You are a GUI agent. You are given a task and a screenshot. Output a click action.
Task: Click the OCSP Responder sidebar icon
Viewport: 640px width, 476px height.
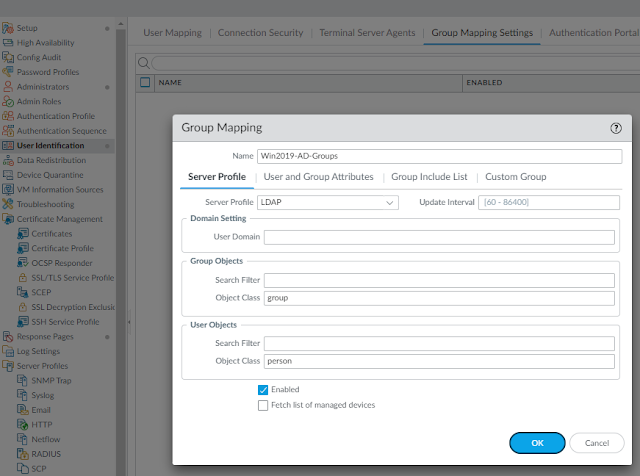click(23, 262)
